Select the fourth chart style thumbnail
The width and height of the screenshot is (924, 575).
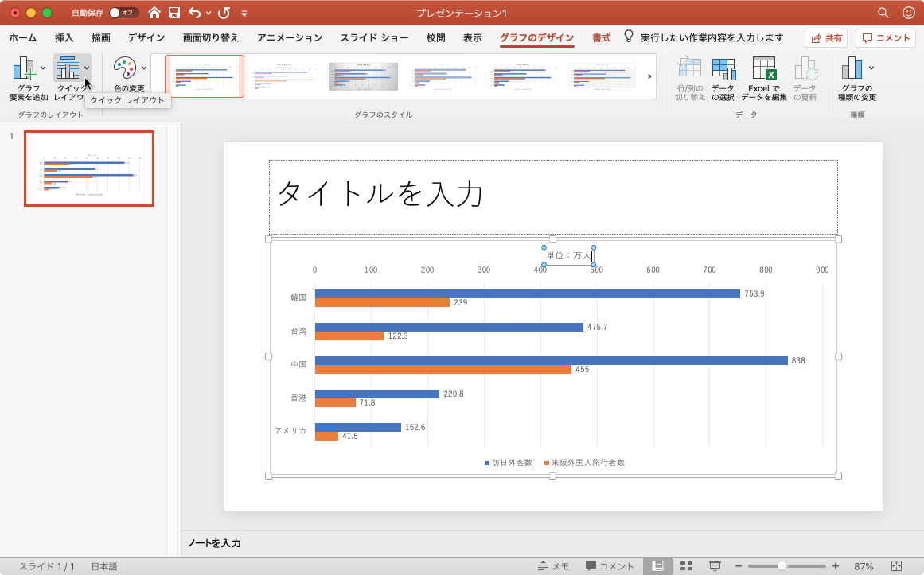click(443, 76)
